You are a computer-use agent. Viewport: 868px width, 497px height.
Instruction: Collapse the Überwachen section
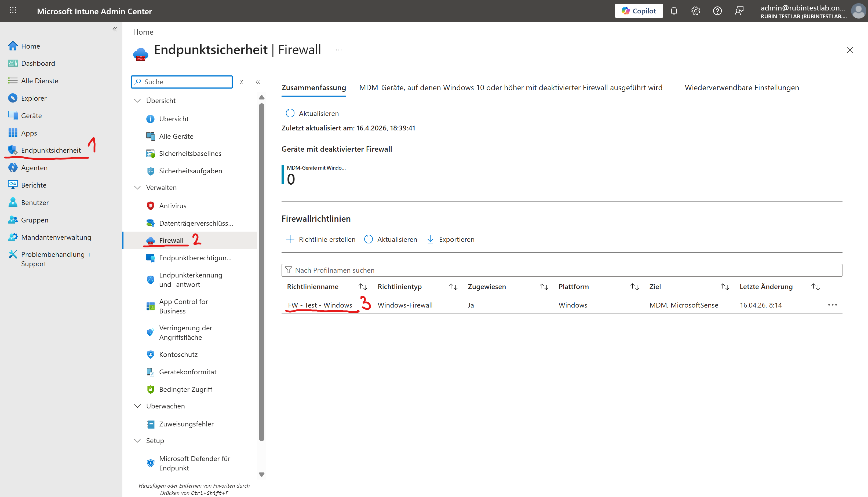click(x=138, y=406)
